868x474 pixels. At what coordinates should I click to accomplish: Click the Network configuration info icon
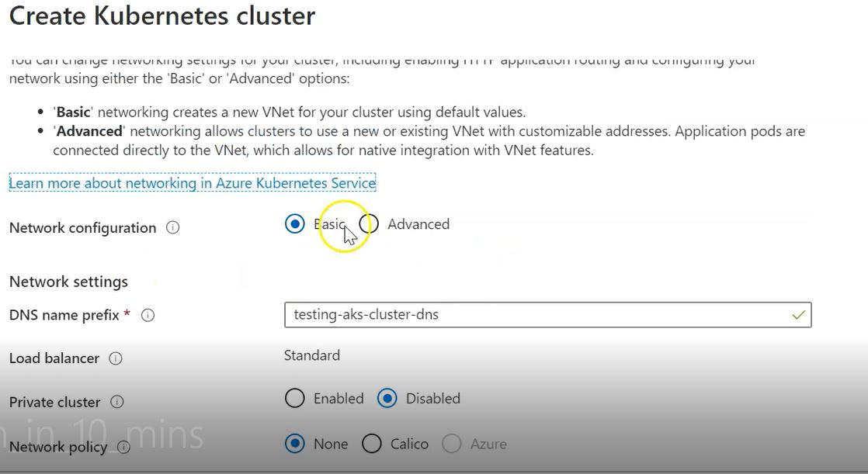coord(175,228)
